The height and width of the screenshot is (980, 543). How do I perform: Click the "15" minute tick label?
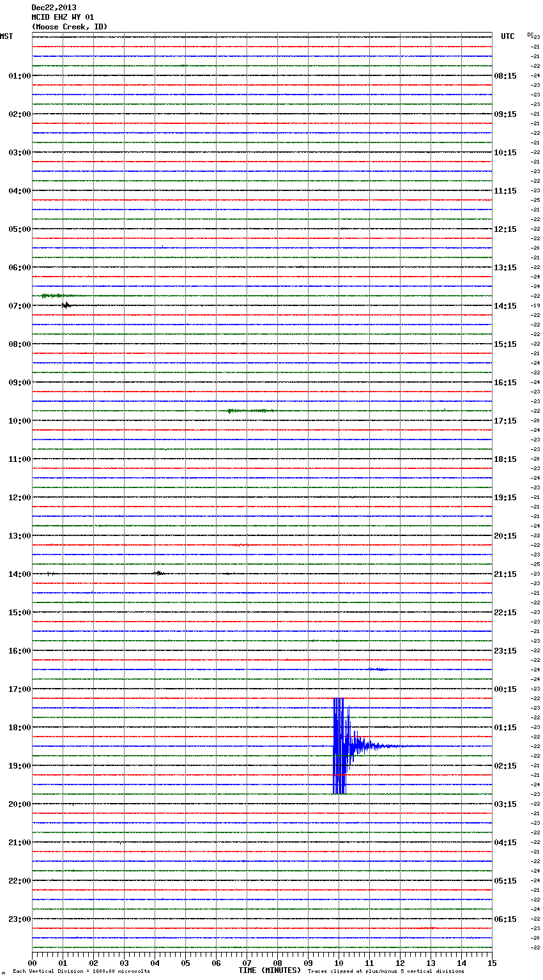(x=492, y=963)
